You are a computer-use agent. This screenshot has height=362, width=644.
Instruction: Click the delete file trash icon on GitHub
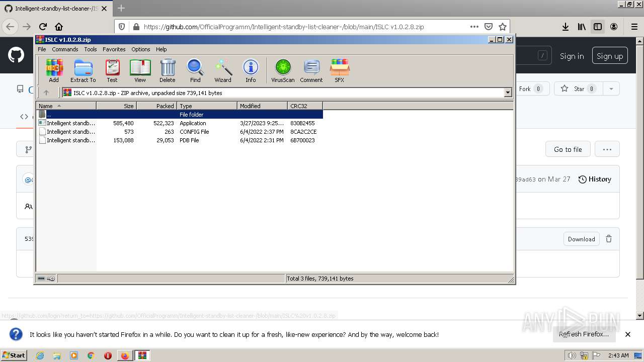pyautogui.click(x=609, y=239)
